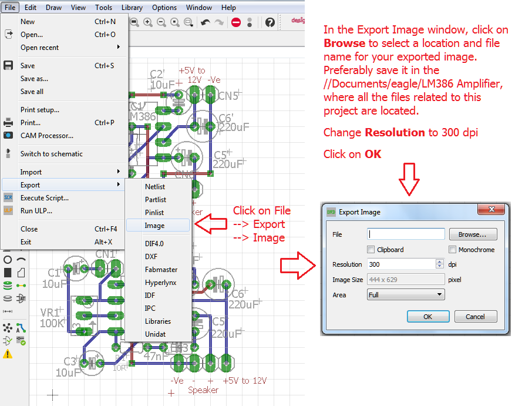The width and height of the screenshot is (532, 406).
Task: Click the Browse button in Export Image
Action: click(473, 234)
